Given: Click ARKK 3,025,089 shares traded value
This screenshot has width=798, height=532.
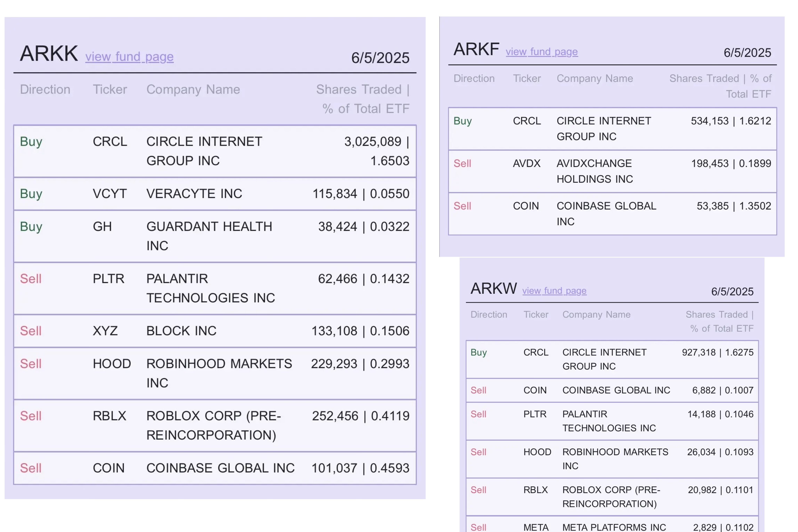Looking at the screenshot, I should coord(373,142).
